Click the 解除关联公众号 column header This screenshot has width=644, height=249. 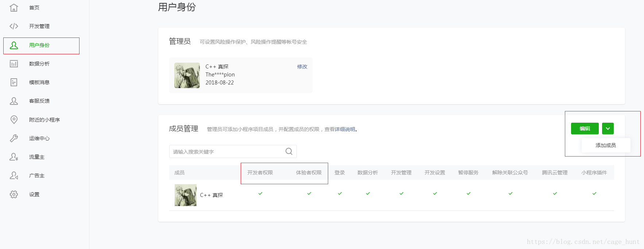(x=510, y=173)
